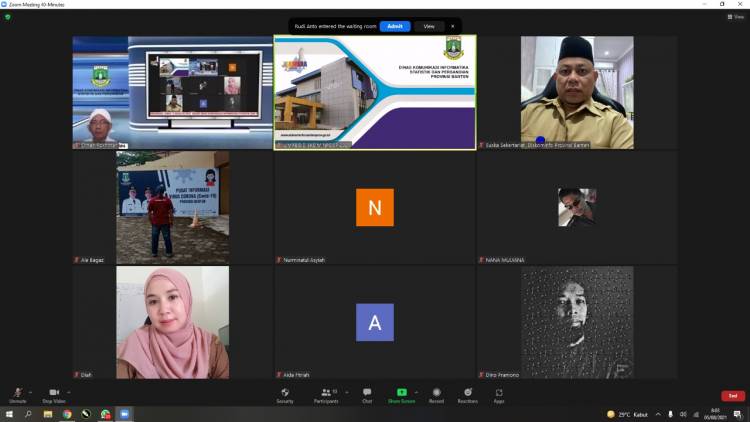
Task: Open video options arrow beside Stop Video
Action: [x=68, y=392]
